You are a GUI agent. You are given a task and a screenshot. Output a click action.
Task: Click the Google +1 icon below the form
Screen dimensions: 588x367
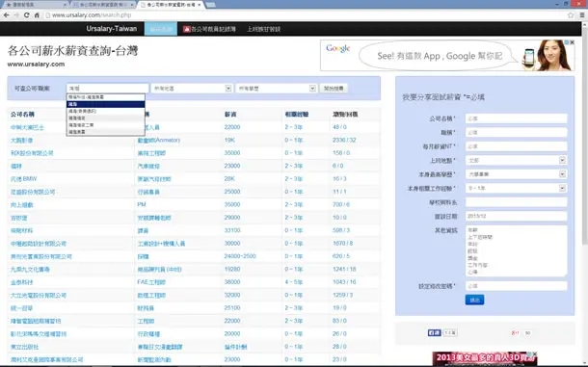pos(516,333)
